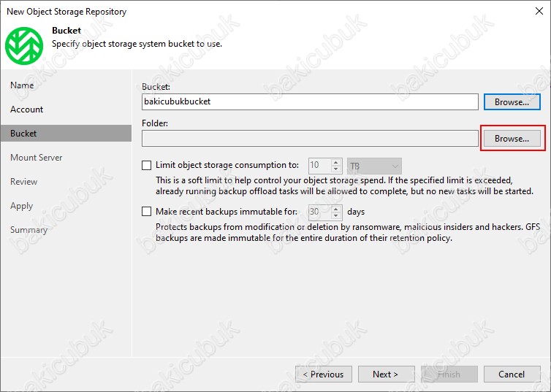Cancel the repository wizard
The width and height of the screenshot is (551, 392).
click(512, 374)
